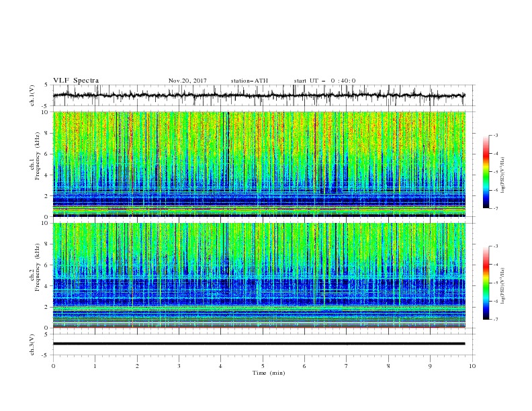
Task: Click the ch.1 voltage waveform trace
Action: coord(259,95)
